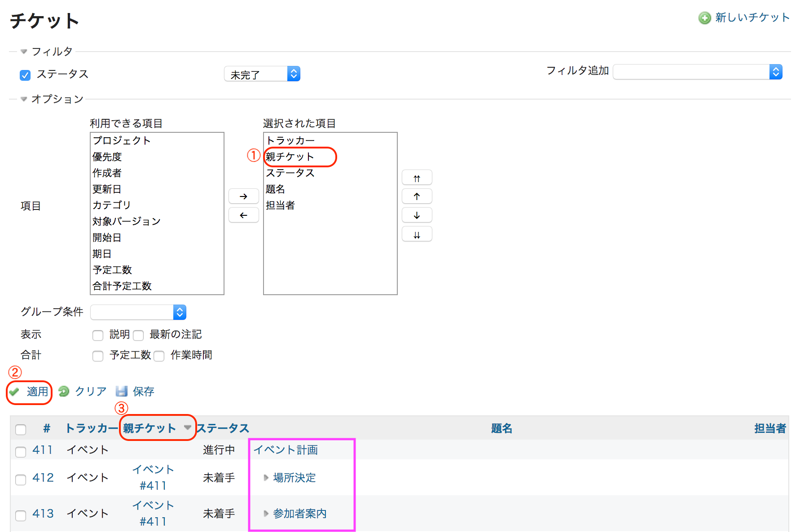Toggle the select-all tickets header checkbox
The image size is (800, 532).
tap(21, 429)
